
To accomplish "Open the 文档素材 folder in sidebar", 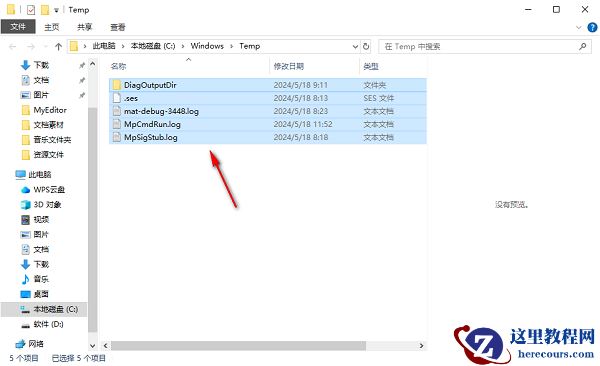I will coord(48,125).
